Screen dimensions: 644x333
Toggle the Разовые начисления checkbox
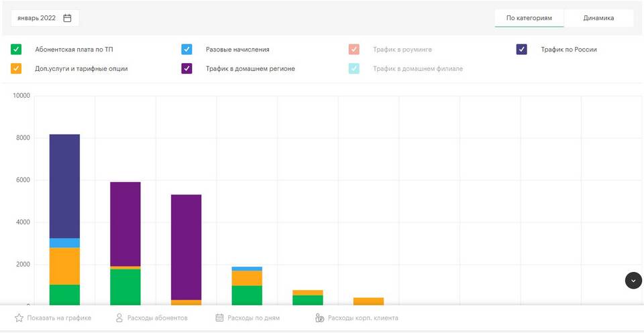pyautogui.click(x=187, y=50)
